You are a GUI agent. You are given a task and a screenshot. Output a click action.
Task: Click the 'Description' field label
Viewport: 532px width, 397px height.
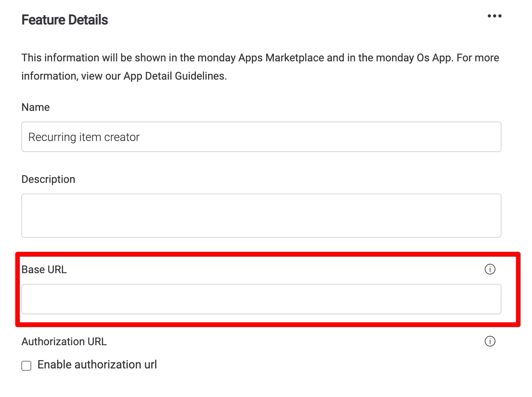[x=48, y=179]
